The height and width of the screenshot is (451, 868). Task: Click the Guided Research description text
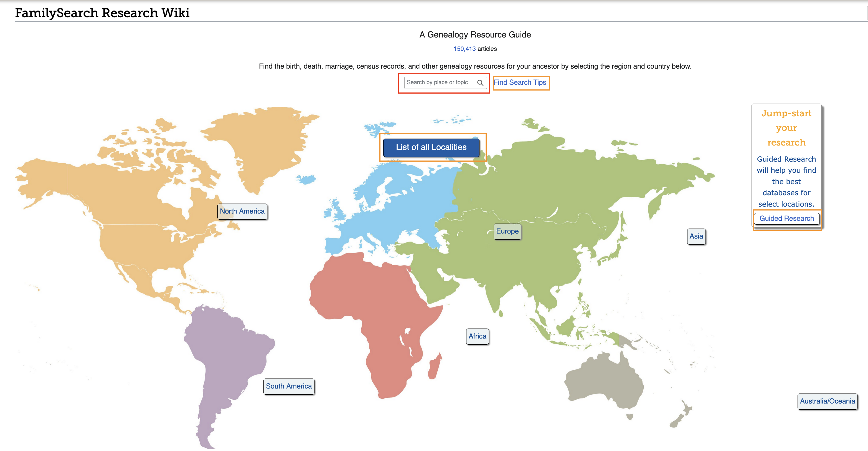786,181
